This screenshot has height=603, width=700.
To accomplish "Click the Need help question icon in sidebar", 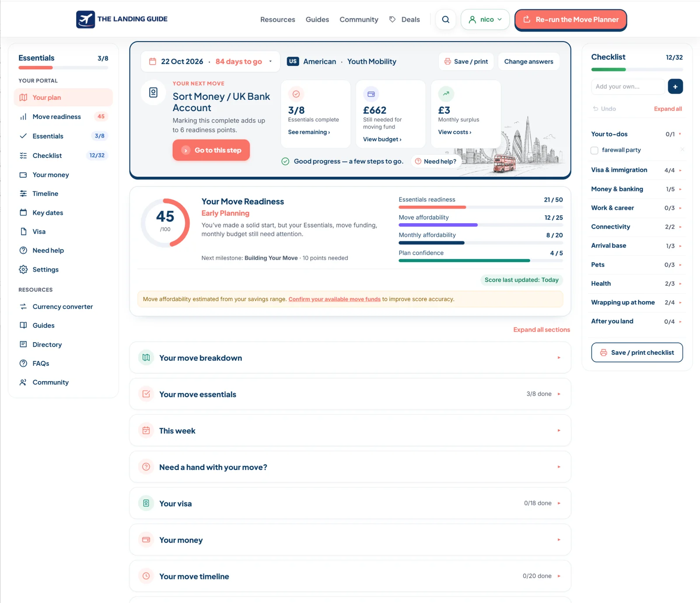I will (x=23, y=250).
